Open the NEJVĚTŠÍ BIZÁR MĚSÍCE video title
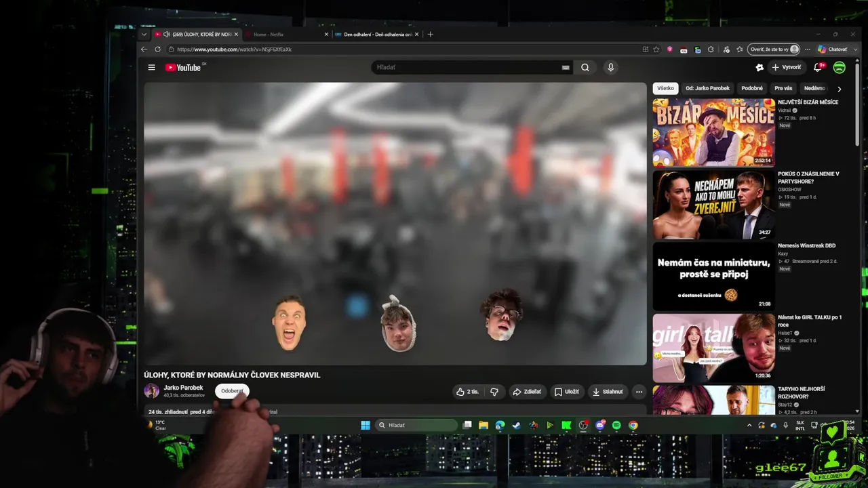Viewport: 868px width, 488px height. 808,102
